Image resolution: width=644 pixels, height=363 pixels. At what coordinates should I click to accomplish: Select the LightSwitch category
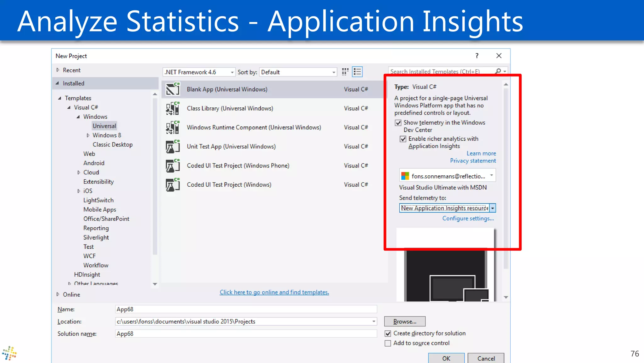(98, 200)
